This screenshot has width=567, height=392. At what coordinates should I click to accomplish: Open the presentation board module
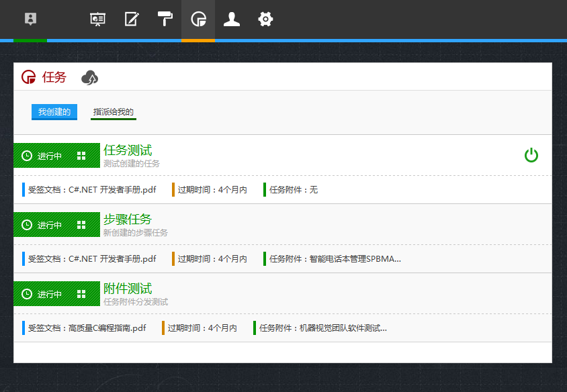(97, 19)
